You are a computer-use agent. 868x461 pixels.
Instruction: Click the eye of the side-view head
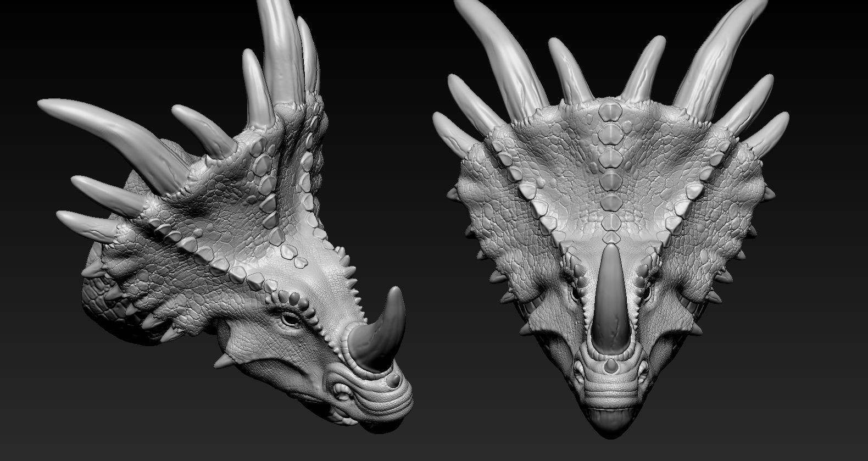pos(290,319)
